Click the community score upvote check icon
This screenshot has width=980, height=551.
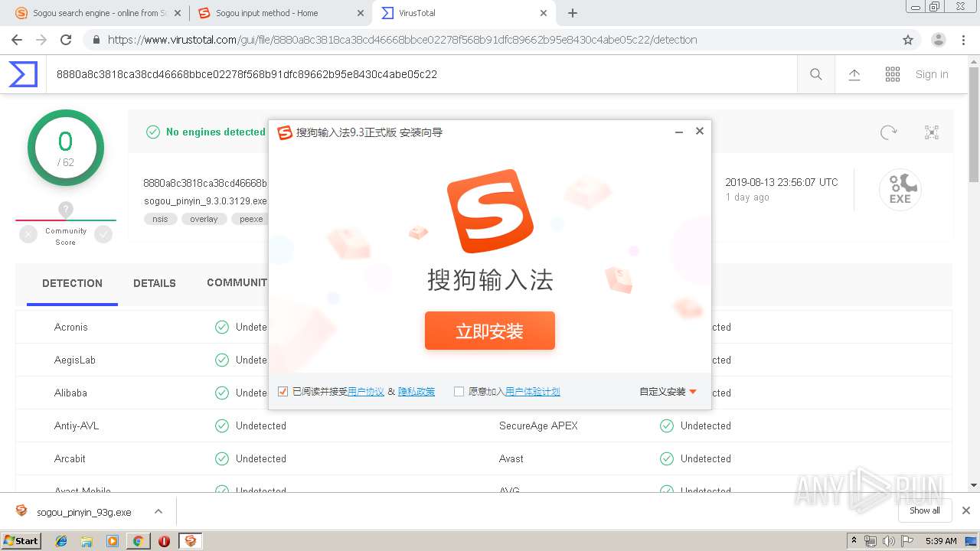(103, 235)
